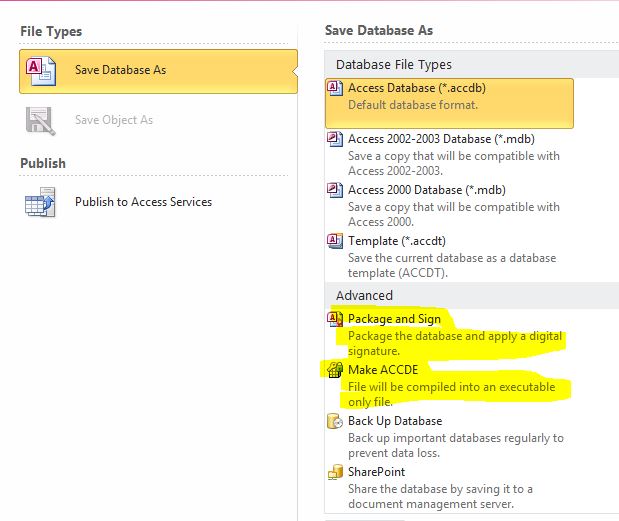Screen dimensions: 619x521
Task: Click the Template accdt icon
Action: coord(335,241)
